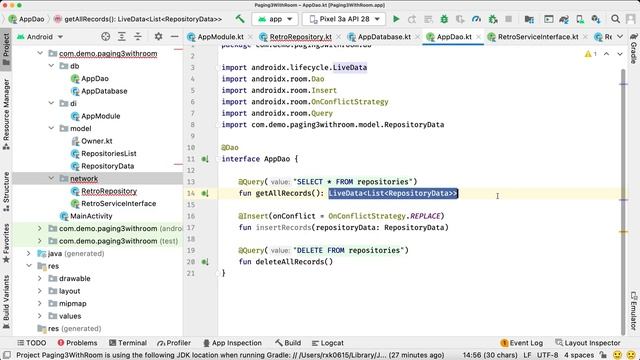The image size is (640, 360).
Task: Click the Apply Changes and Restart Activity icon
Action: tap(412, 19)
